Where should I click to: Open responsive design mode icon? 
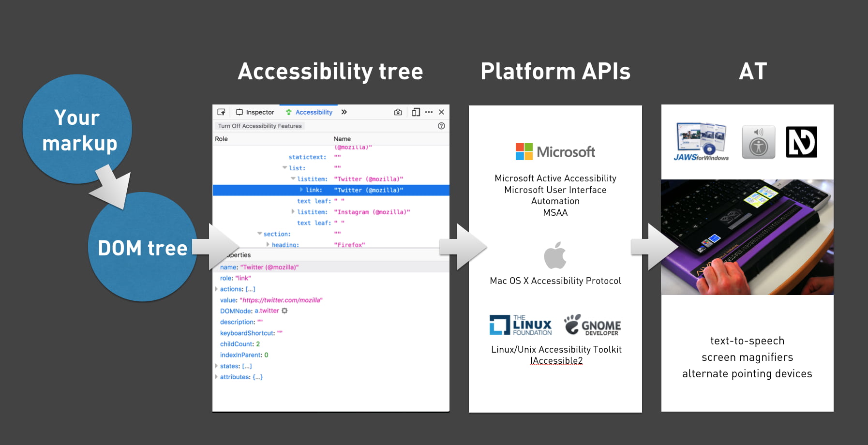416,112
